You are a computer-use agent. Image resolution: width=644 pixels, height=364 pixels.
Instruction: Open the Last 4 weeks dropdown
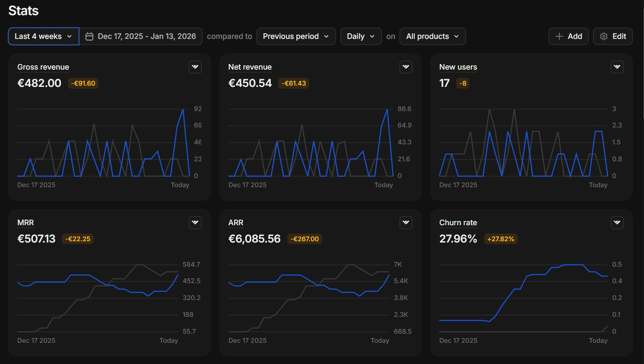[x=43, y=36]
